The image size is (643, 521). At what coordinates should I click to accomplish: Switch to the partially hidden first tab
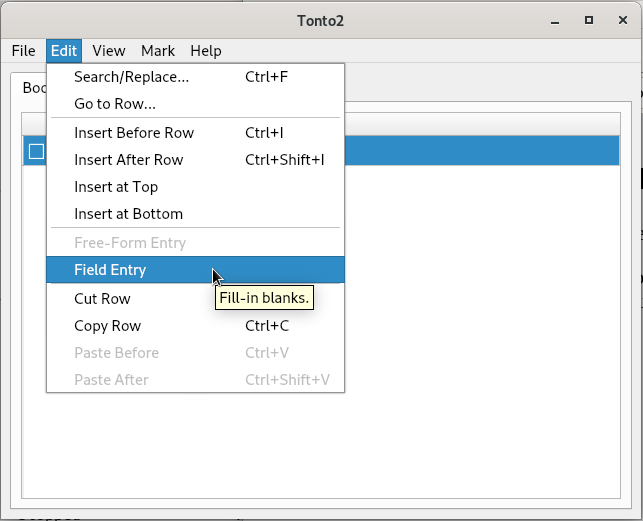click(x=33, y=88)
